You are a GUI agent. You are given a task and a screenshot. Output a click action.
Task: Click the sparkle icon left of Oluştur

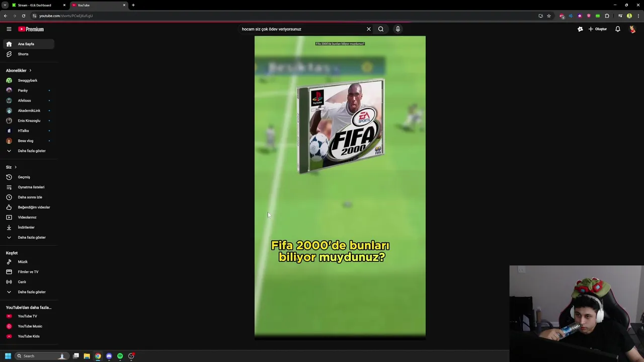[580, 29]
